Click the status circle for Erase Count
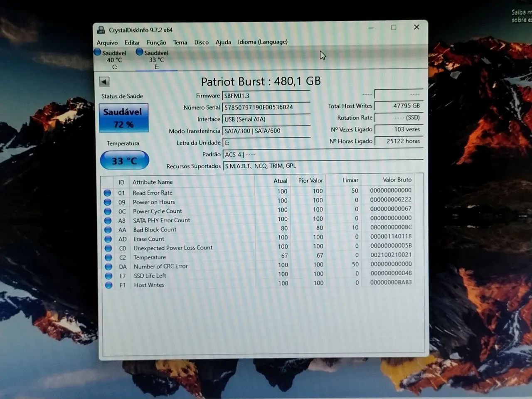532x399 pixels. tap(108, 239)
